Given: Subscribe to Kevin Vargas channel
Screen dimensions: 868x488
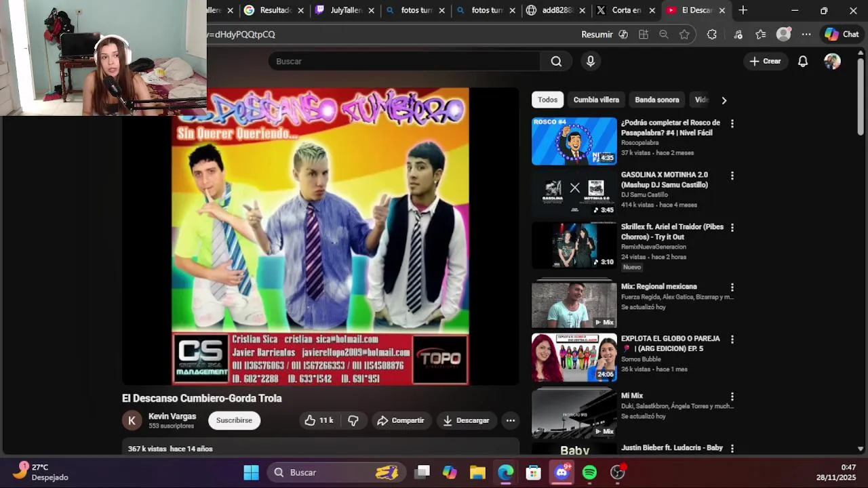Looking at the screenshot, I should 234,420.
